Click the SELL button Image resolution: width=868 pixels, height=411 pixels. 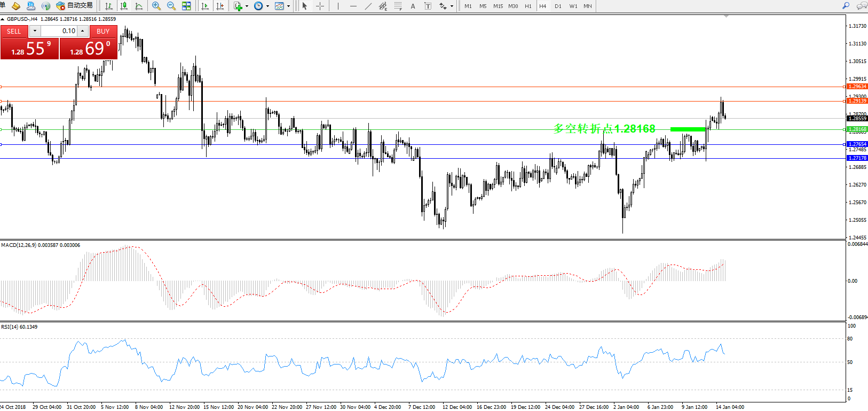14,31
